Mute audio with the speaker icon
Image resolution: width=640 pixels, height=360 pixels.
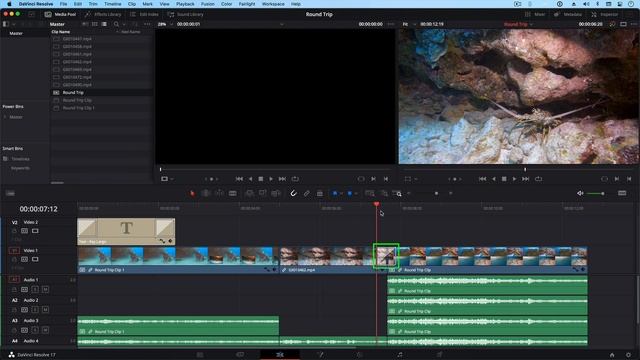580,193
